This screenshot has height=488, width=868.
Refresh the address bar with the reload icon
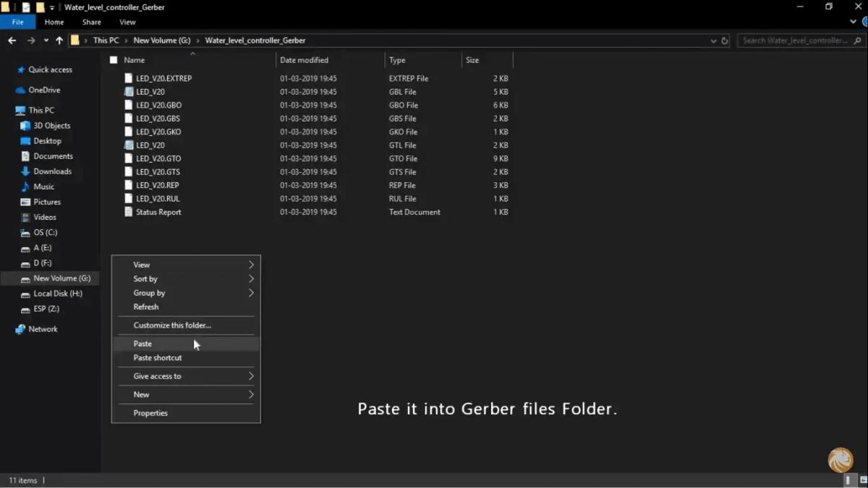pyautogui.click(x=725, y=40)
